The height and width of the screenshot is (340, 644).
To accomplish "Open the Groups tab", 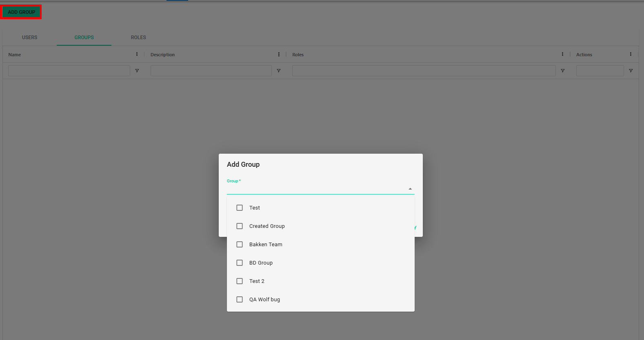I will point(84,38).
